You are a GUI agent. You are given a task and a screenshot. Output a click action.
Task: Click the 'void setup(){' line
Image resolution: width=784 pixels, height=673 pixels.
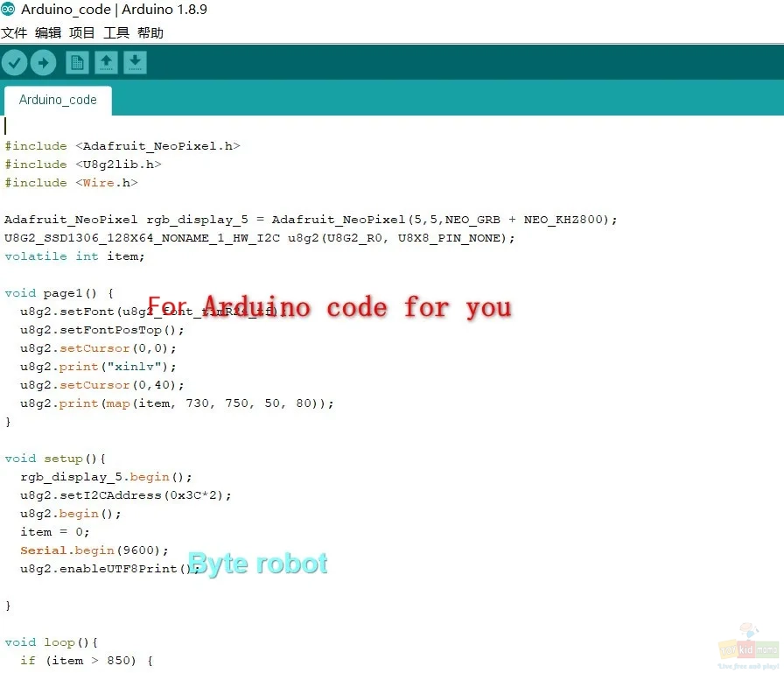pyautogui.click(x=55, y=459)
